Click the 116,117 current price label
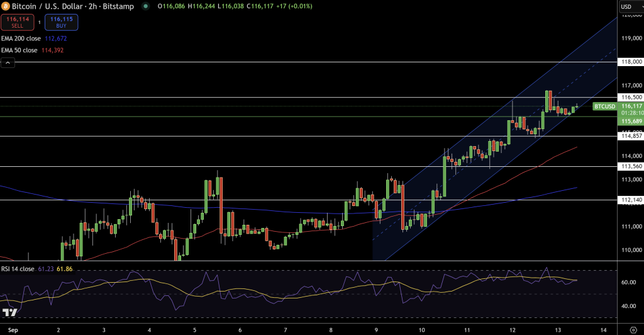Viewport: 644px width, 335px height. click(631, 106)
